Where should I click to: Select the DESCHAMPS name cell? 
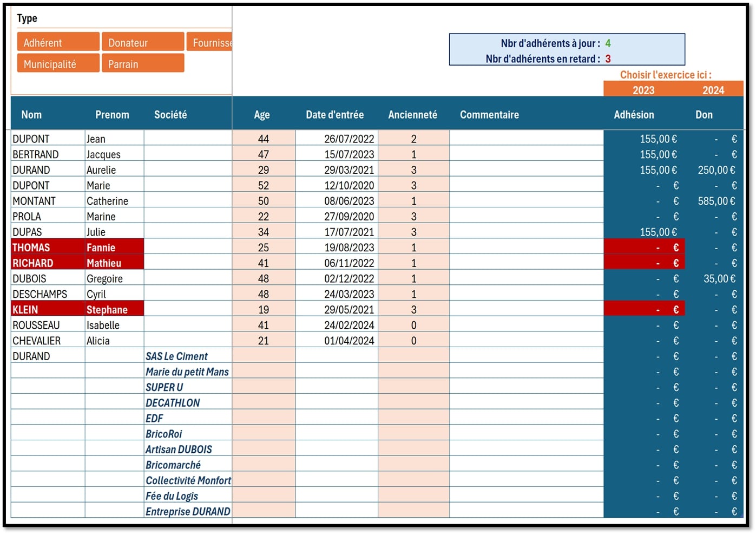tap(48, 294)
